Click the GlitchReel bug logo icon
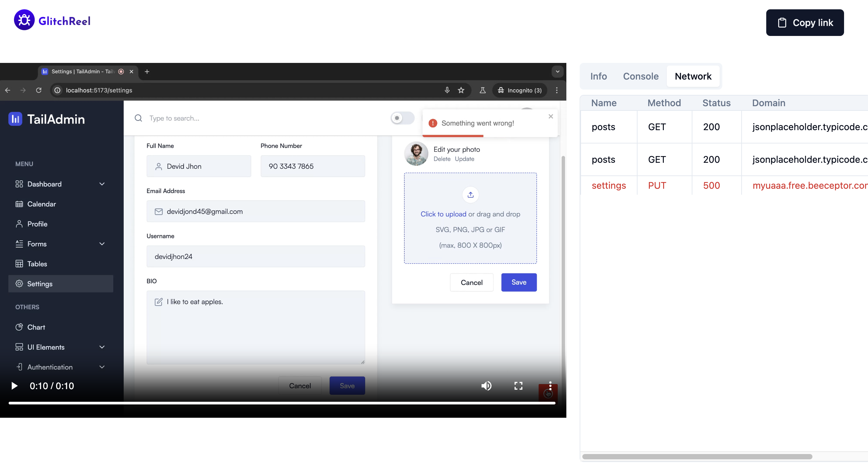The width and height of the screenshot is (868, 470). [24, 20]
